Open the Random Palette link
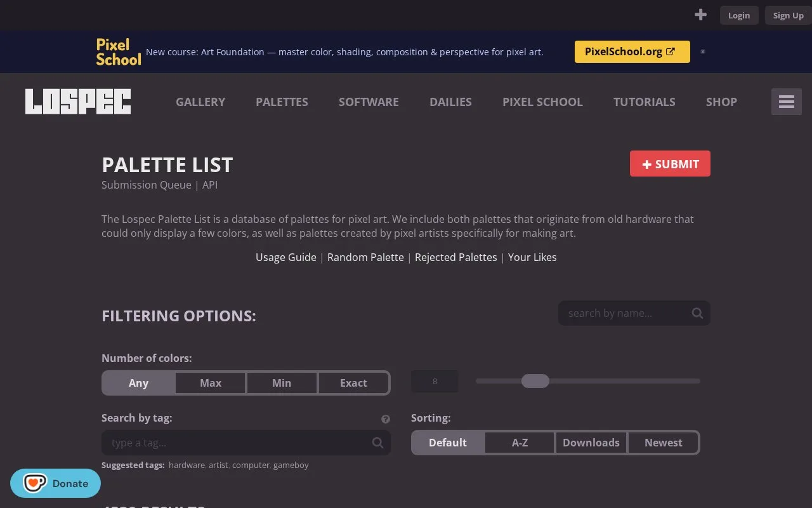 pyautogui.click(x=365, y=257)
